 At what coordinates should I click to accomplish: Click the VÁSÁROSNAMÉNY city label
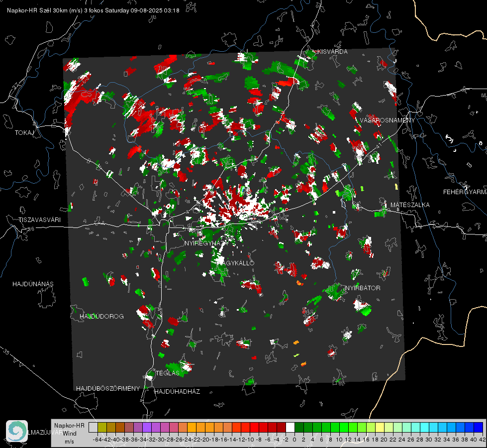tap(388, 120)
